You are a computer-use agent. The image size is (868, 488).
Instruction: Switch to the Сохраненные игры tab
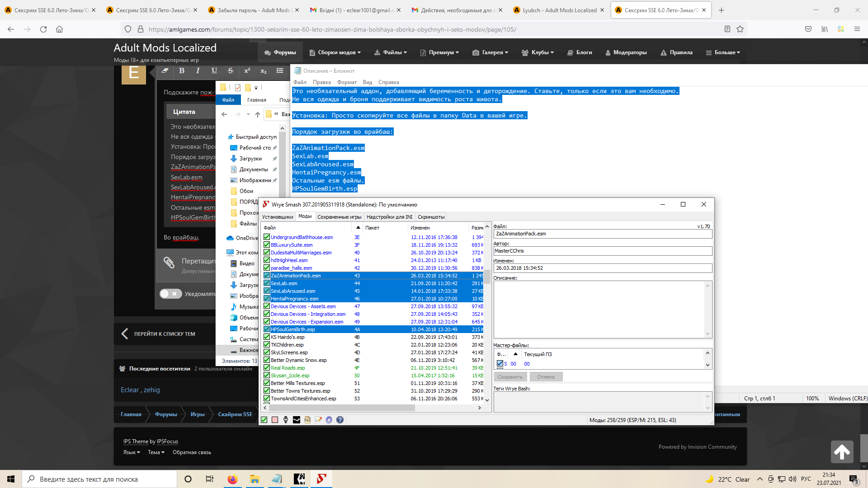tap(339, 217)
